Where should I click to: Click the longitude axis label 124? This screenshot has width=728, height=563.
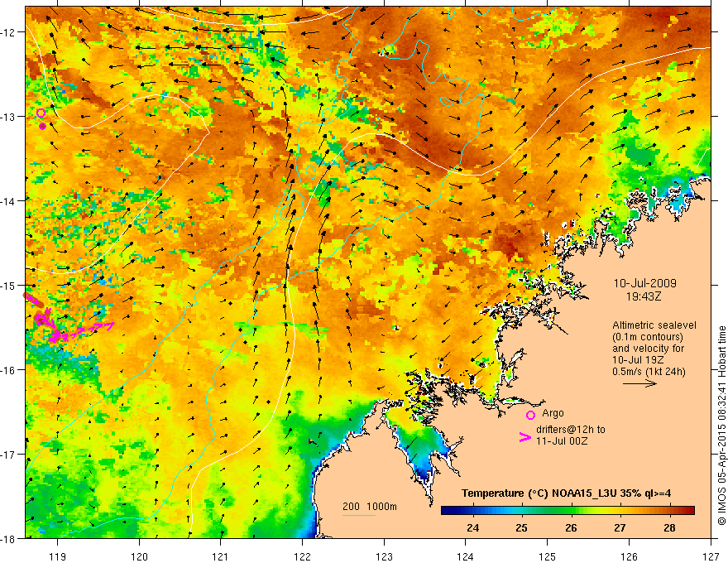point(466,556)
